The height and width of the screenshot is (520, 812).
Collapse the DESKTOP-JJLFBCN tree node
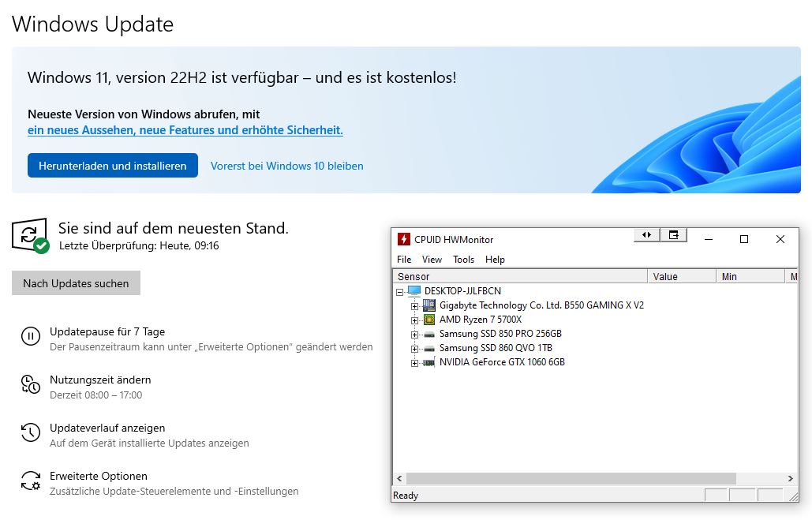400,292
